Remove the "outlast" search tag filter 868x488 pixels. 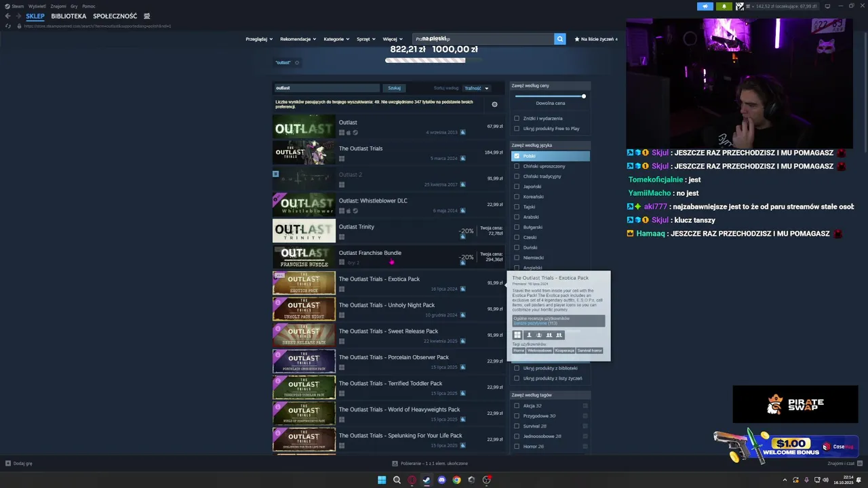(296, 62)
